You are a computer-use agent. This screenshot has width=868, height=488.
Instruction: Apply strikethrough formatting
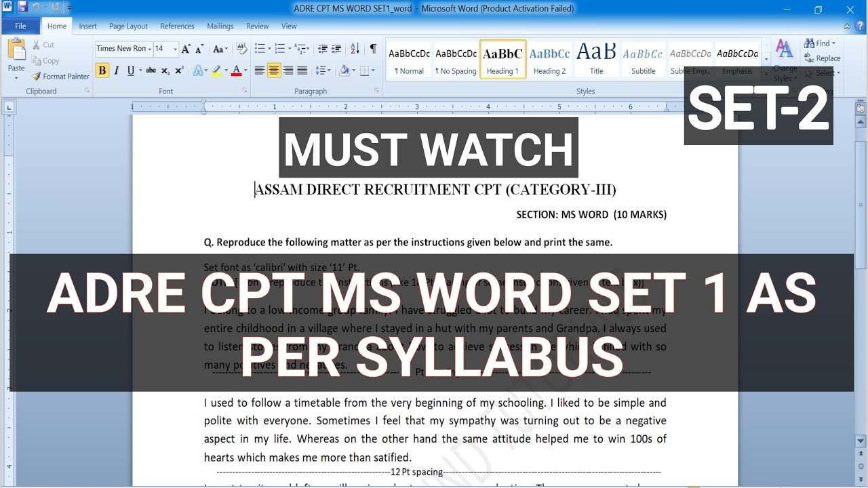(x=151, y=70)
